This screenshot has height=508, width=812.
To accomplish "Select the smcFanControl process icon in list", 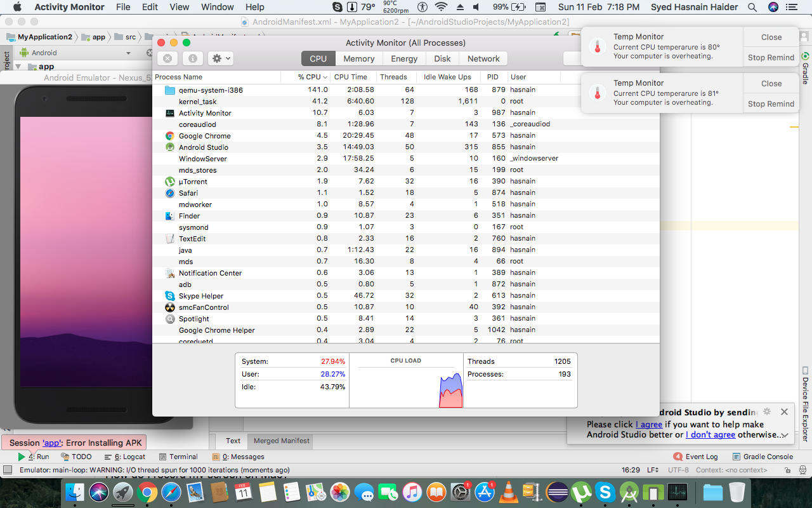I will click(170, 307).
